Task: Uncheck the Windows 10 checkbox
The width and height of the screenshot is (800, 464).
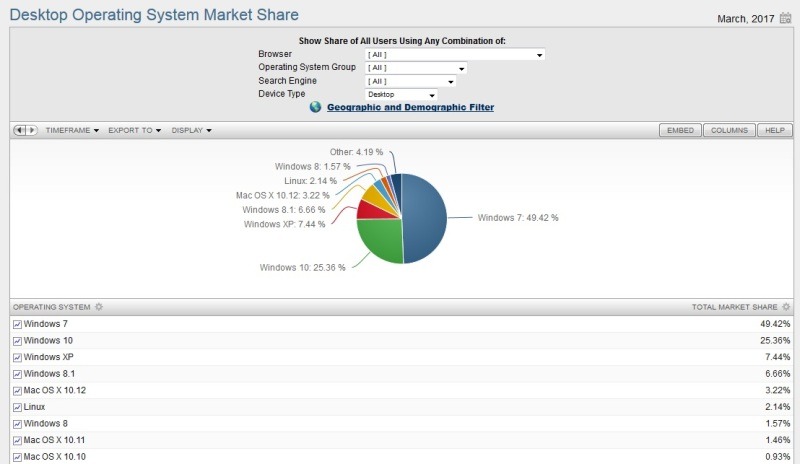Action: 17,341
